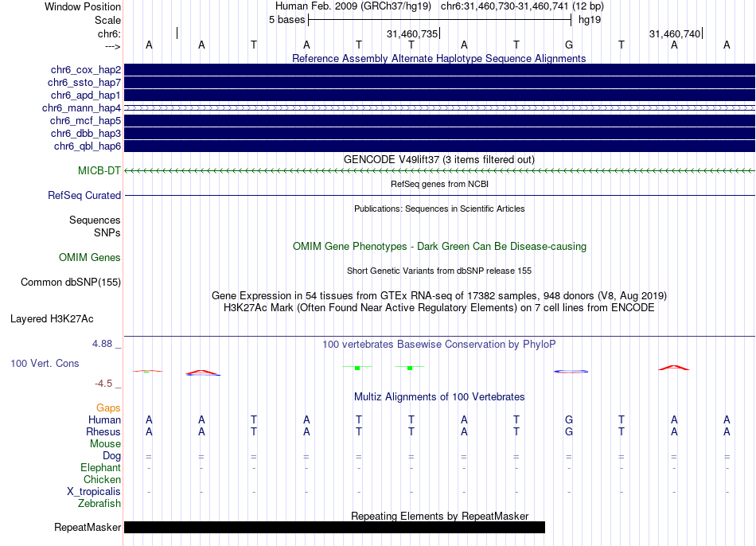Screen dimensions: 756x546
Task: Click the chr6_qbl_hap6 label
Action: pos(88,146)
